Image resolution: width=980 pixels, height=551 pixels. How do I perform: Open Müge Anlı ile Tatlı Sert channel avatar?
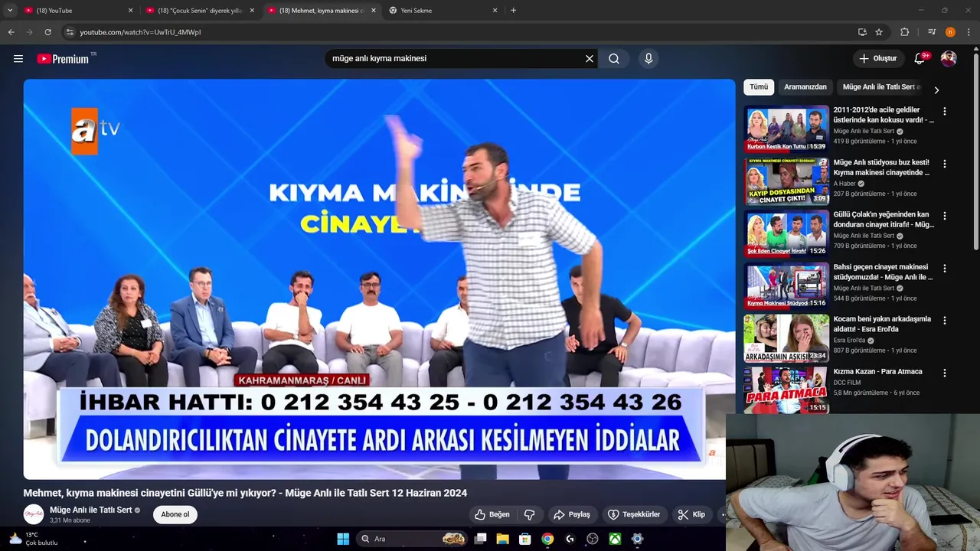pos(34,514)
